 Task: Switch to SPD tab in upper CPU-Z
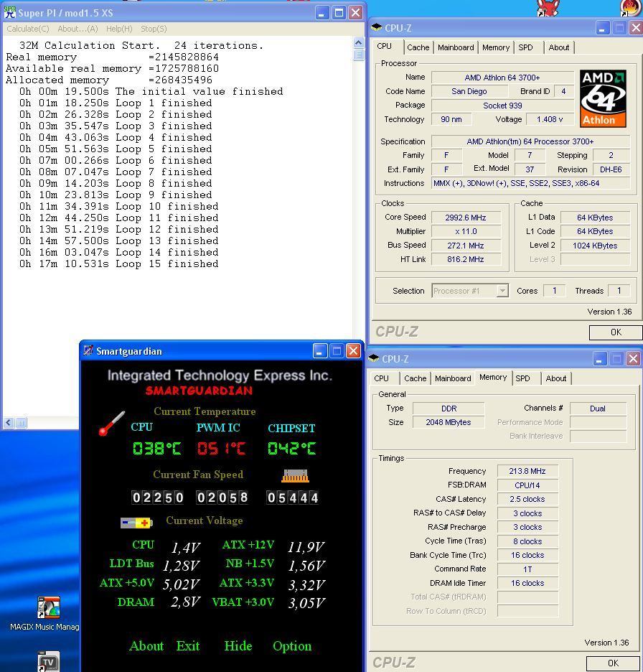525,47
